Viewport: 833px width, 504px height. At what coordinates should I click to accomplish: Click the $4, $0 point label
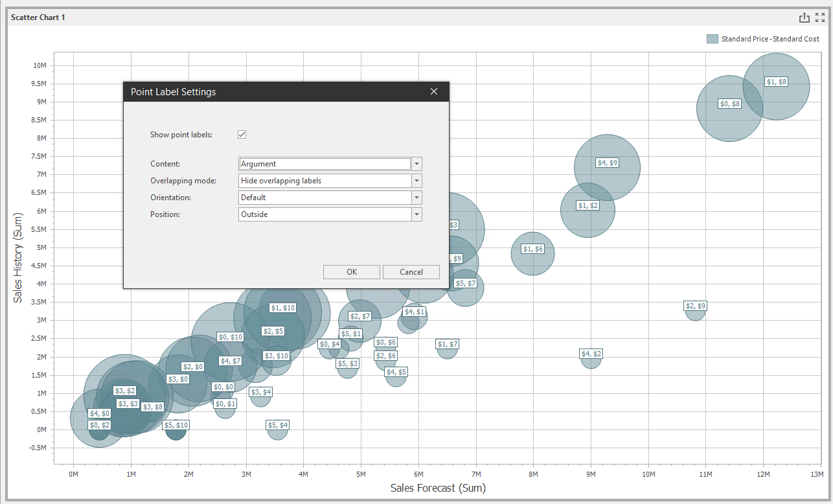100,413
